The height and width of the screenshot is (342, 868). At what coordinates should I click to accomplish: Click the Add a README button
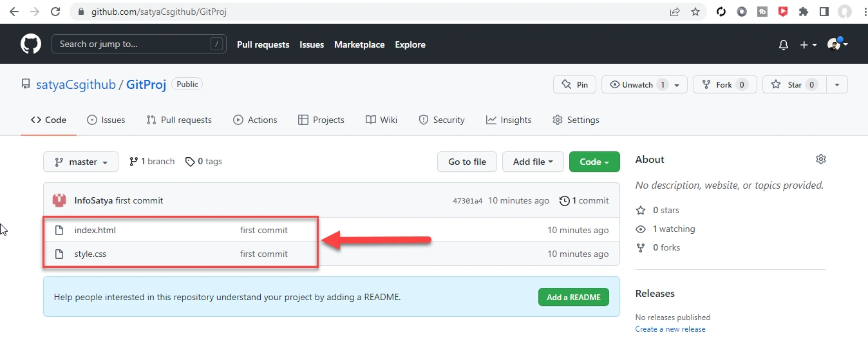click(x=574, y=297)
